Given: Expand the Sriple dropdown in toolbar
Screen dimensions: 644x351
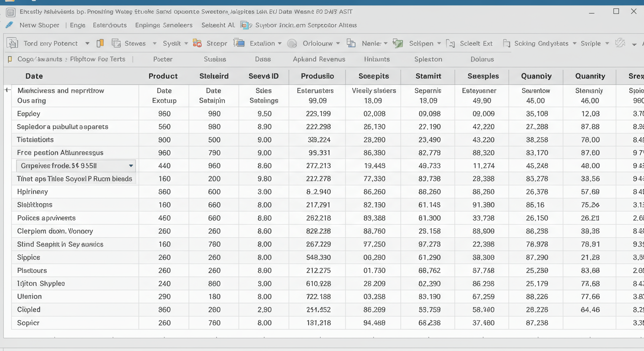Looking at the screenshot, I should click(607, 43).
